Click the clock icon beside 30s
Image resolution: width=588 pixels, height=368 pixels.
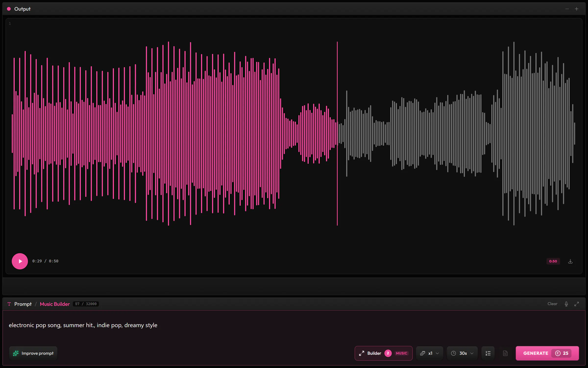click(x=453, y=353)
